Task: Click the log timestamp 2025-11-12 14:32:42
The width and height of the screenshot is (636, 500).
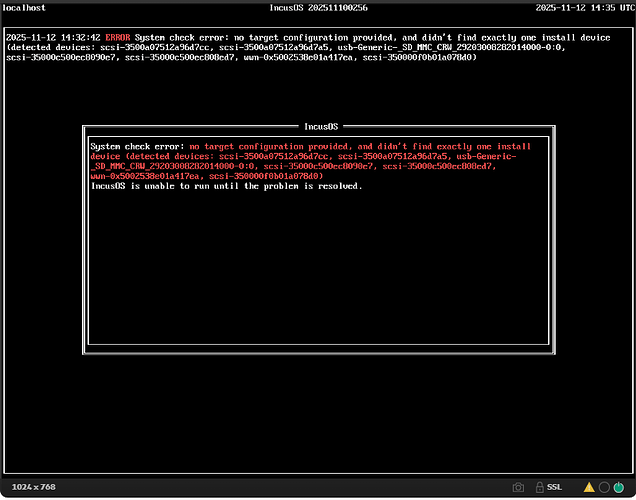Action: coord(52,36)
